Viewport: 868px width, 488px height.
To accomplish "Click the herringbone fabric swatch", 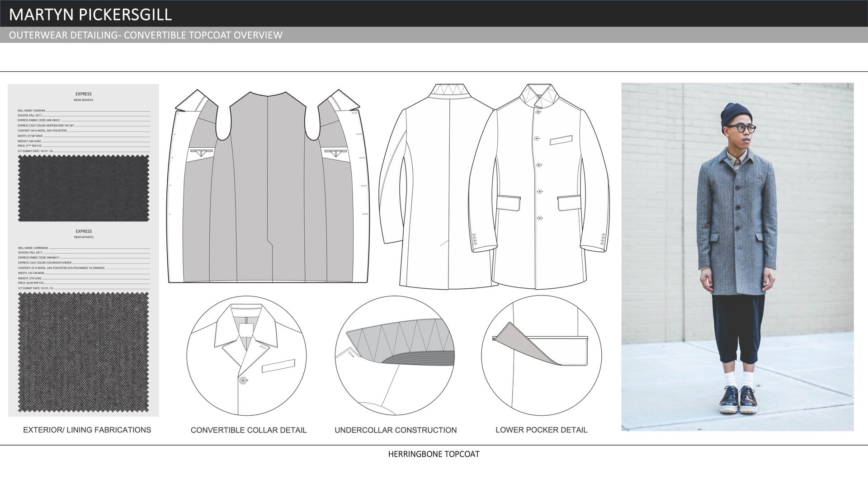I will [x=84, y=352].
